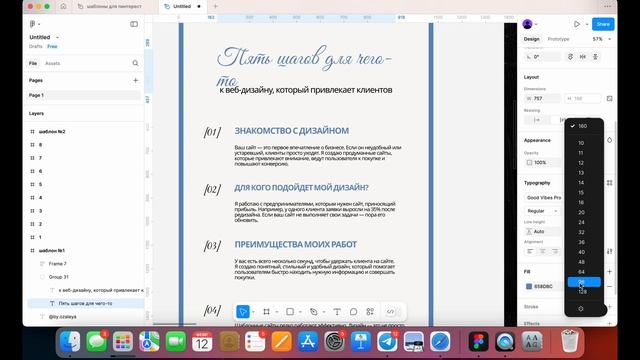Viewport: 640px width, 360px height.
Task: Search layers with the magnifier icon
Action: pos(136,63)
